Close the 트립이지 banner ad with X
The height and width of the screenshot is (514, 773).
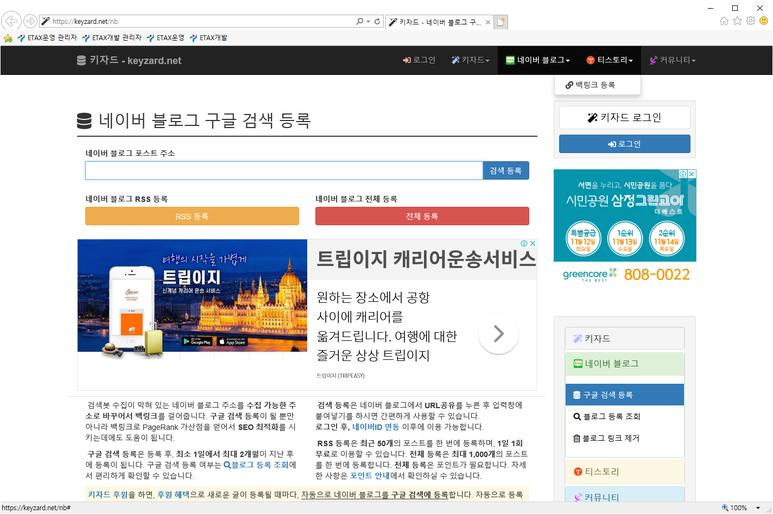532,243
